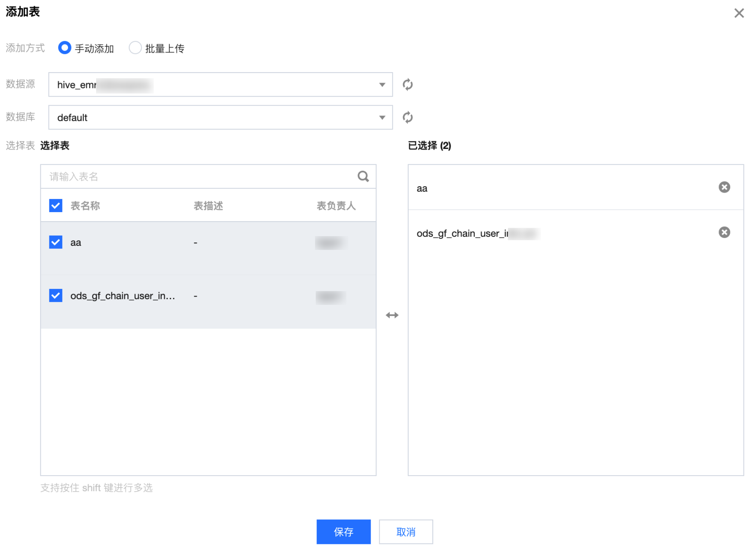The height and width of the screenshot is (550, 756).
Task: Click the data source dropdown arrow
Action: pyautogui.click(x=382, y=85)
